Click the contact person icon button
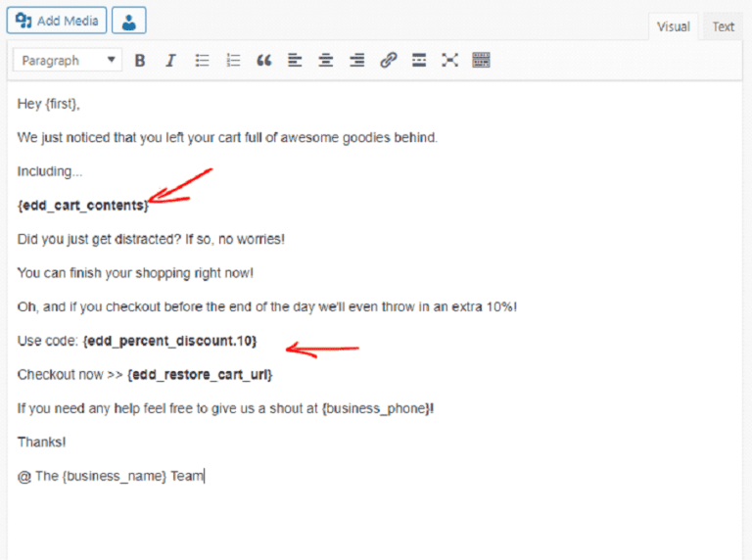 click(x=129, y=21)
